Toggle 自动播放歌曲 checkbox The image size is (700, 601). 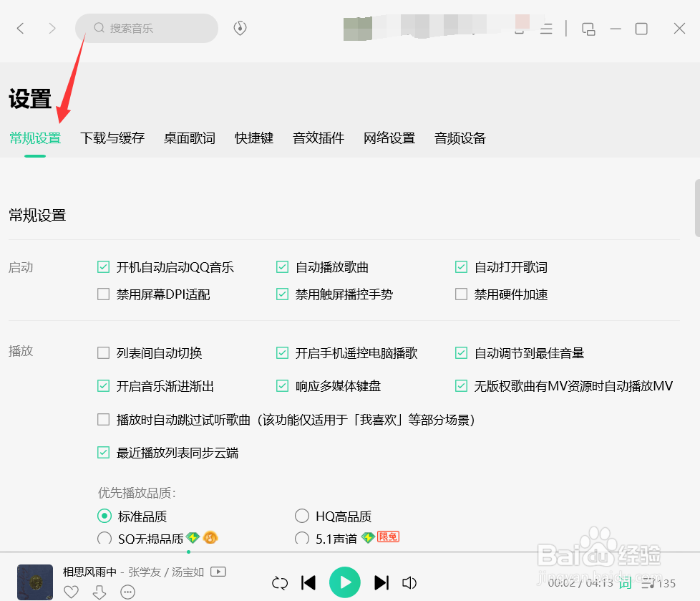pyautogui.click(x=282, y=267)
